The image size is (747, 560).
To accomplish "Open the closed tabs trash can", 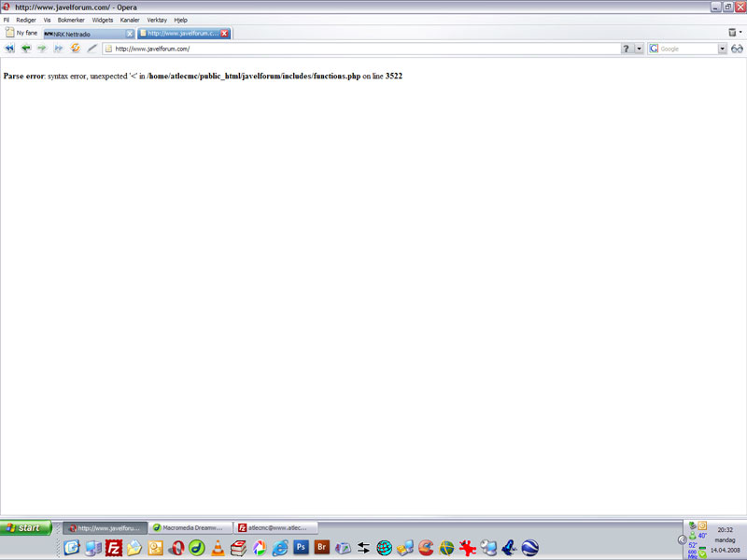I will click(733, 33).
